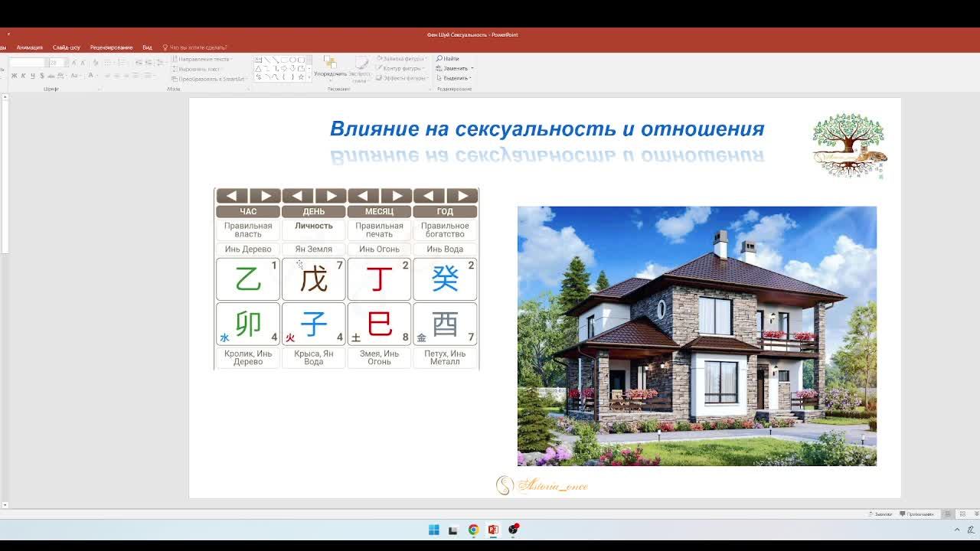Open the Вид ribbon tab
980x551 pixels.
click(147, 47)
